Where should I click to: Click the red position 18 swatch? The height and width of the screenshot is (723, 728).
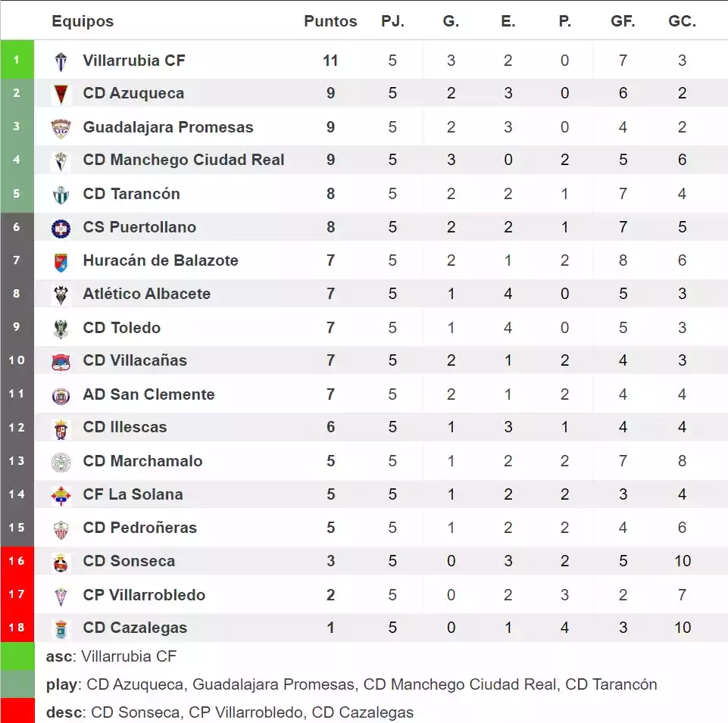17,628
